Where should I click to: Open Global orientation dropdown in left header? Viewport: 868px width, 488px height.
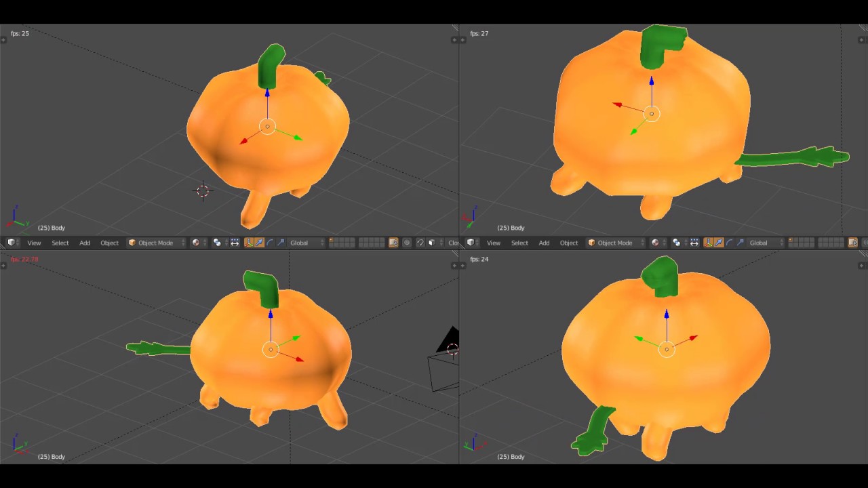pyautogui.click(x=306, y=243)
